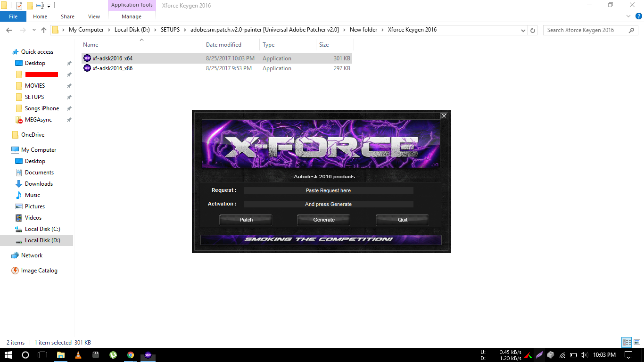Viewport: 644px width, 362px height.
Task: Open the Music folder in the sidebar
Action: click(33, 195)
